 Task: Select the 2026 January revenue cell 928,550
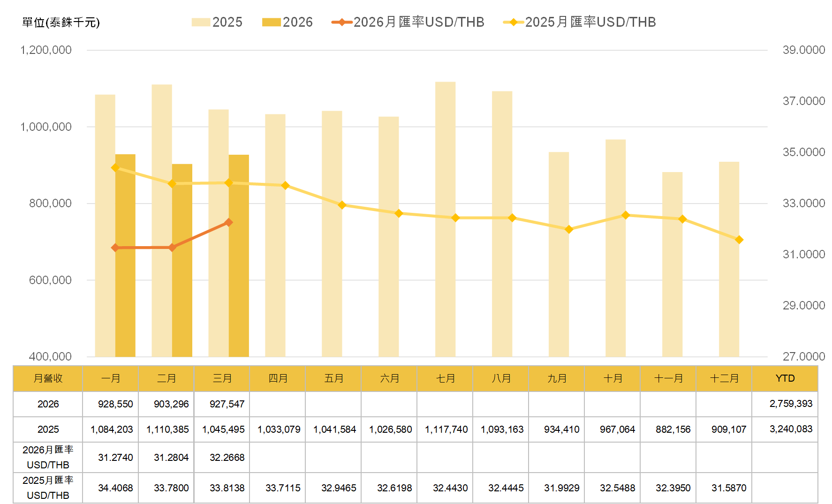111,404
